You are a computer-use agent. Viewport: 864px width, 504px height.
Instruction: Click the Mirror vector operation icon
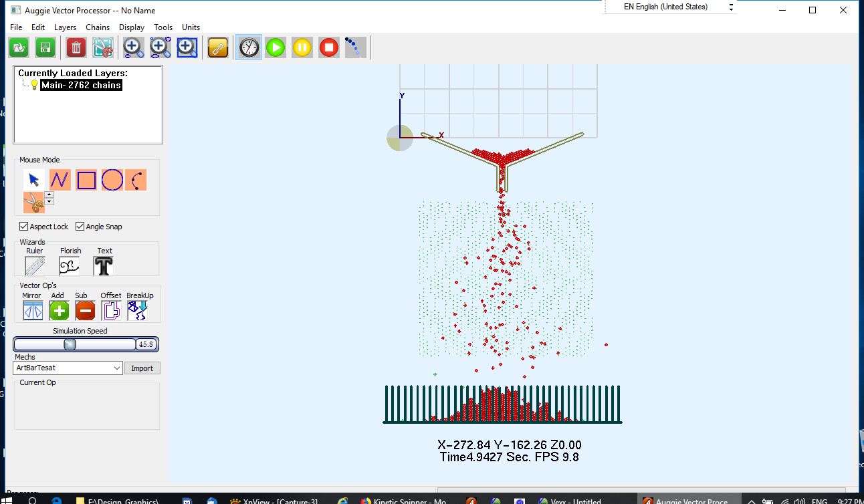pyautogui.click(x=33, y=310)
